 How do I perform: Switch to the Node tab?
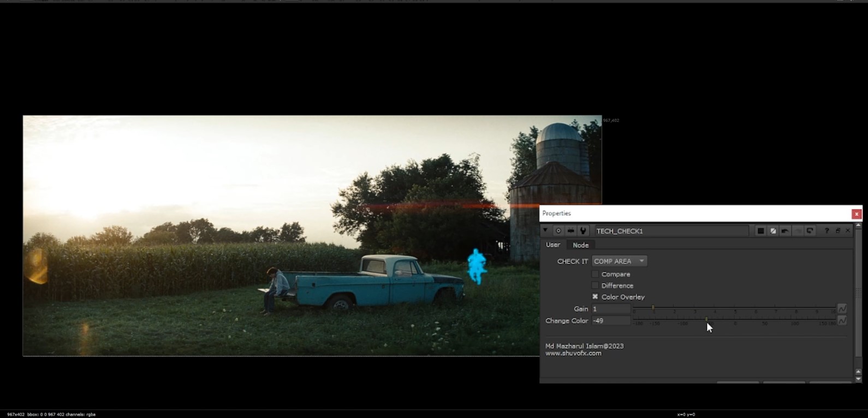tap(580, 245)
